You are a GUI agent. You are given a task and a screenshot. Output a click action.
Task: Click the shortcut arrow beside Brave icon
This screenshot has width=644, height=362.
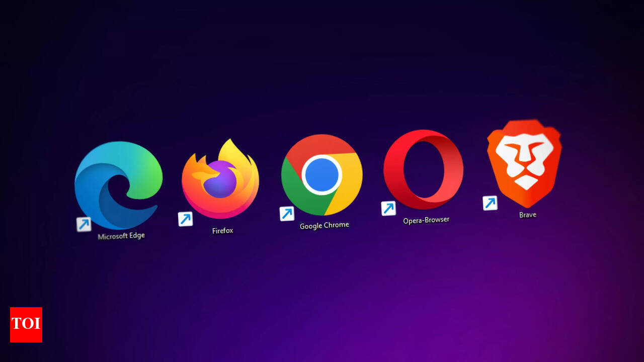click(x=490, y=203)
